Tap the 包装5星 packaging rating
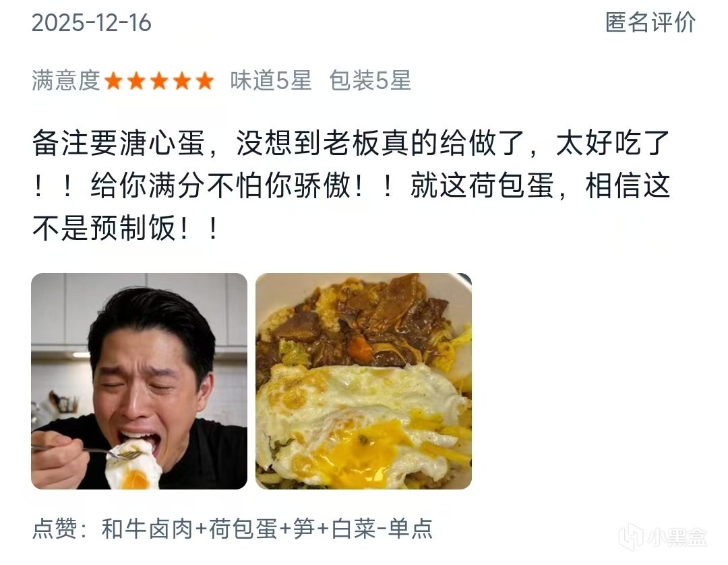 click(x=370, y=81)
